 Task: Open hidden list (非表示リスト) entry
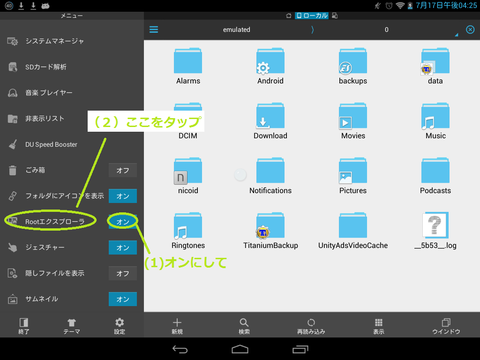pos(72,118)
